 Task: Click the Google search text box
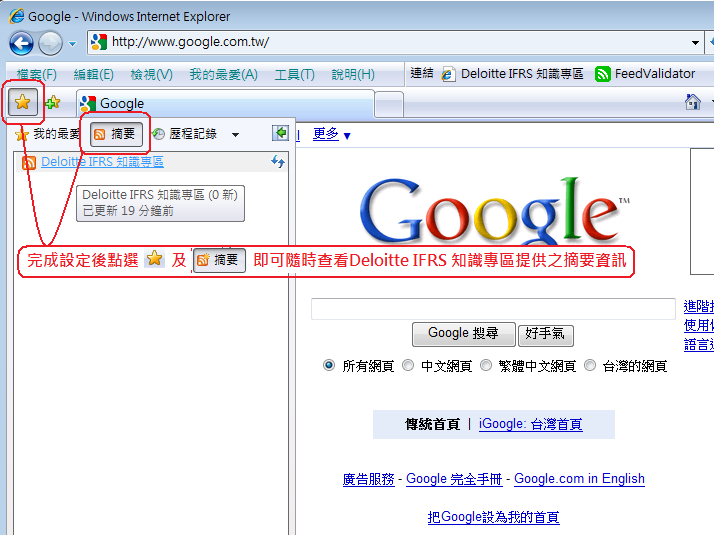click(x=493, y=309)
